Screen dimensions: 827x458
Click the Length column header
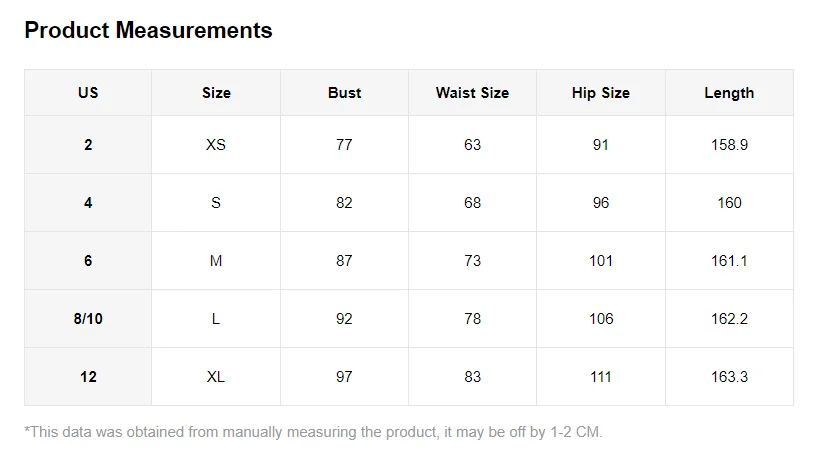pyautogui.click(x=729, y=93)
